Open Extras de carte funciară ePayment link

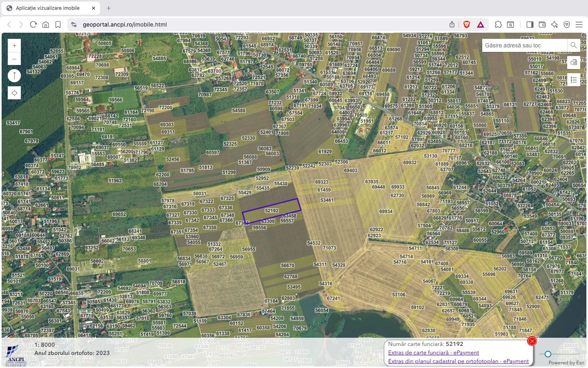point(433,352)
